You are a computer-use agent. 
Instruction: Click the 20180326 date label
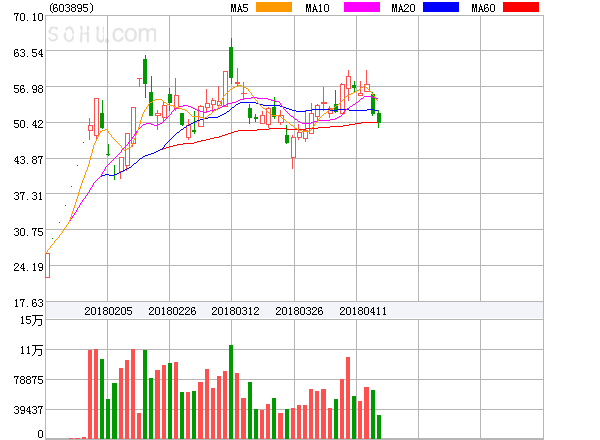coord(299,311)
